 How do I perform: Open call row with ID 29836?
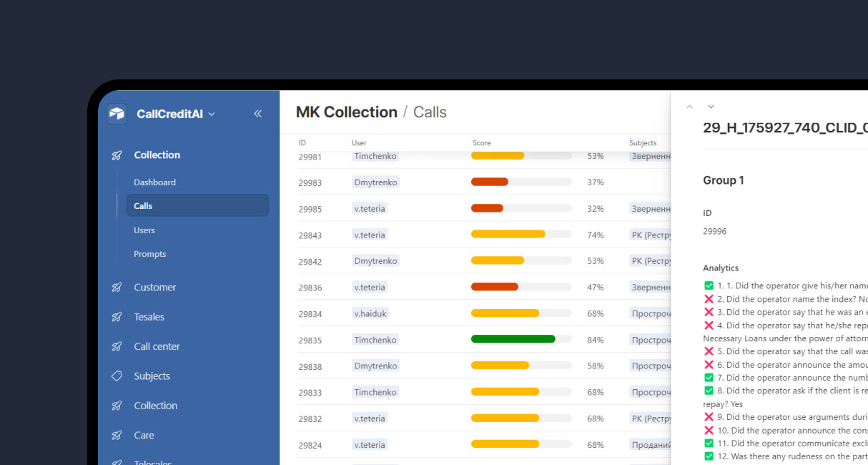475,288
